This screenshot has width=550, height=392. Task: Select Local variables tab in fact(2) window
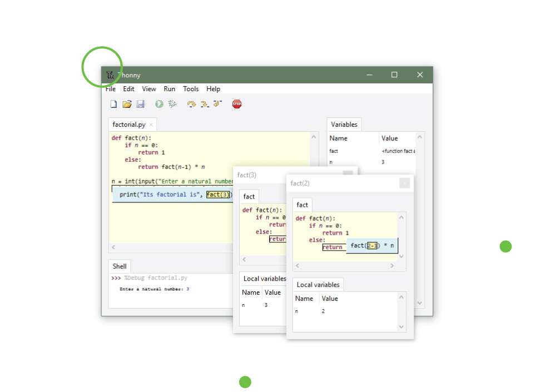318,285
